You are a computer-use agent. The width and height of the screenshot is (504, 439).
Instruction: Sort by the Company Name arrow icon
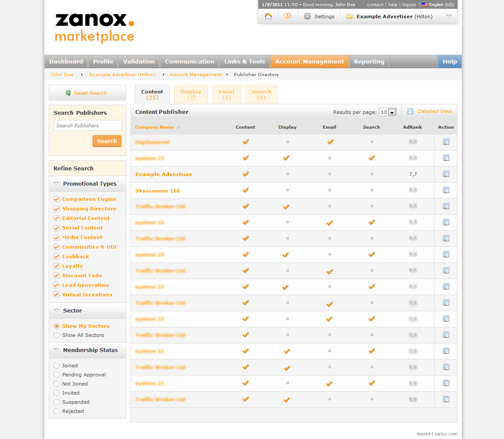pos(179,127)
